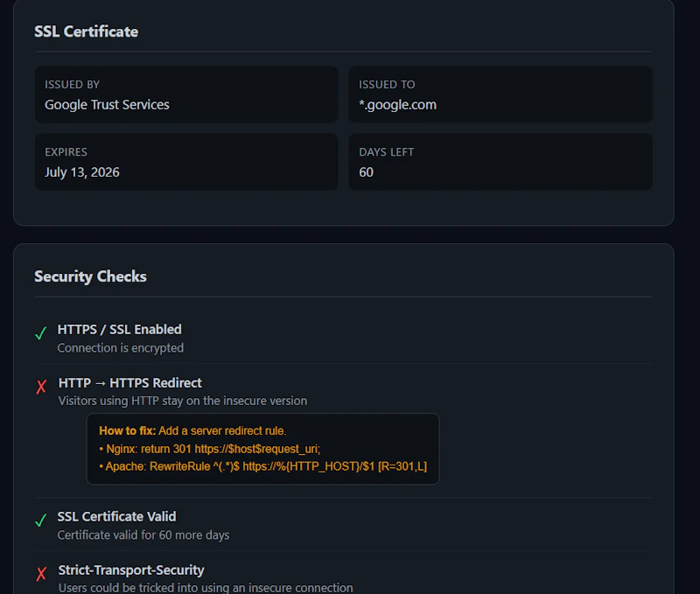Click the July 13, 2026 expiry date

click(x=81, y=172)
